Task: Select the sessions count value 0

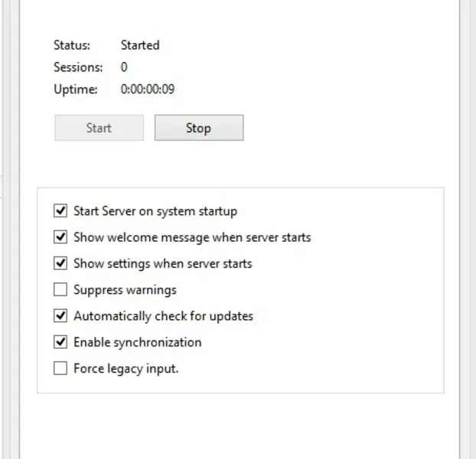Action: pos(124,67)
